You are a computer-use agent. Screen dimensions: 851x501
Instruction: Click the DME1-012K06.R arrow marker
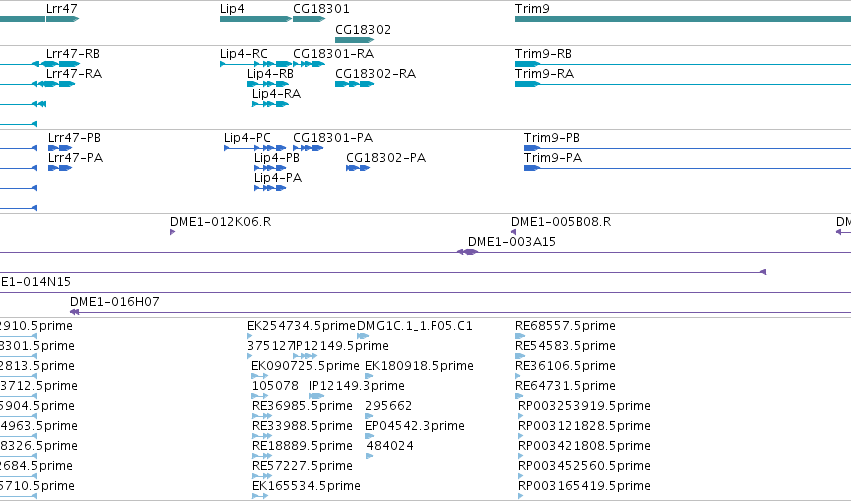point(173,232)
